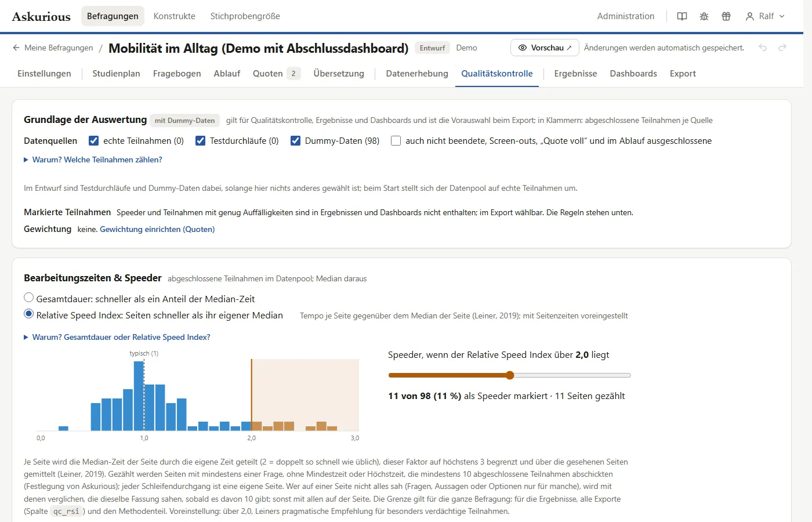Select the Gesamtdauer radio option
The width and height of the screenshot is (812, 522).
(28, 298)
